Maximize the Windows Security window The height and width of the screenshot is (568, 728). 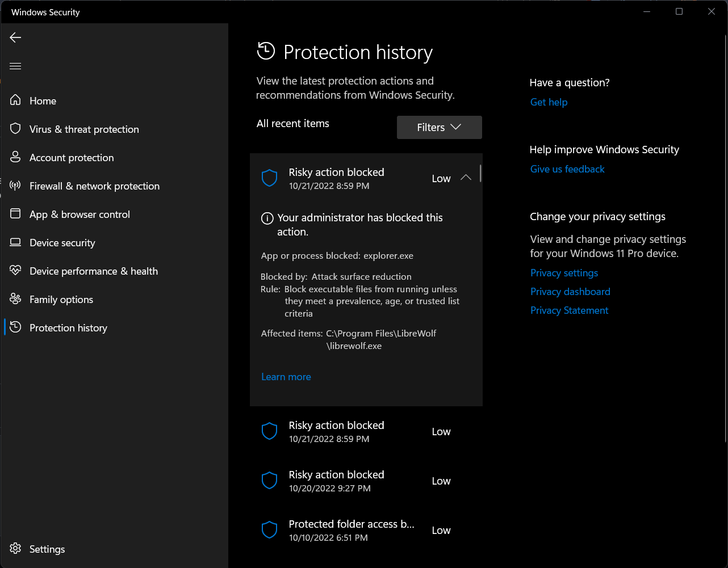679,11
